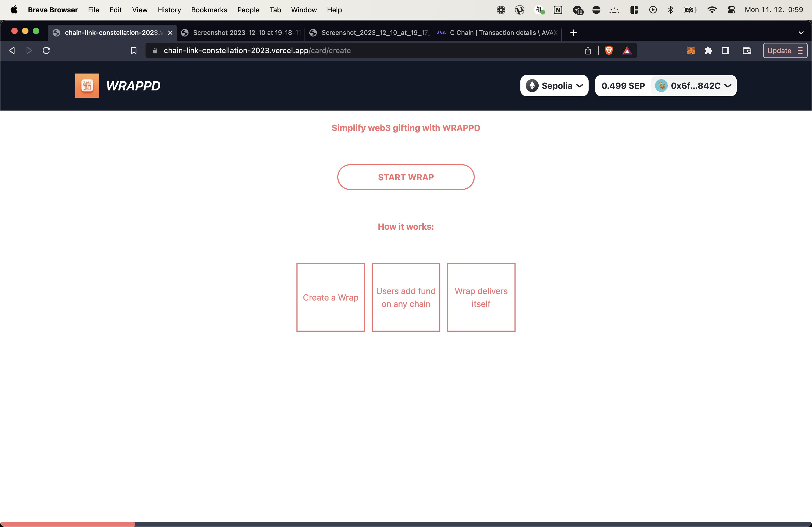Screen dimensions: 812x527
Task: Open the Brave Wallet icon
Action: [747, 50]
